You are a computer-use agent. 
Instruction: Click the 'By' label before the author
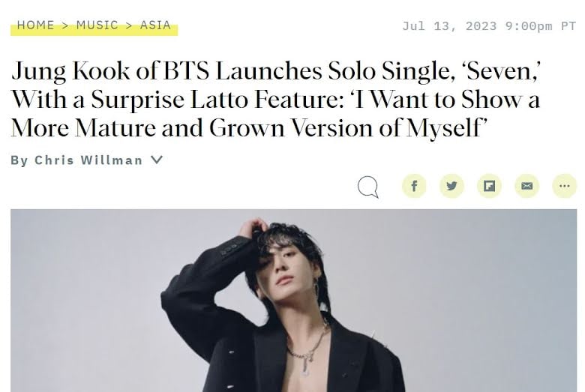[x=19, y=160]
